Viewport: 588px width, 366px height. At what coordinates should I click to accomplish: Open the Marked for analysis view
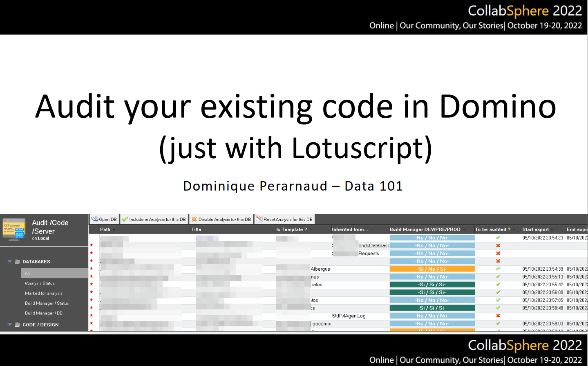44,294
